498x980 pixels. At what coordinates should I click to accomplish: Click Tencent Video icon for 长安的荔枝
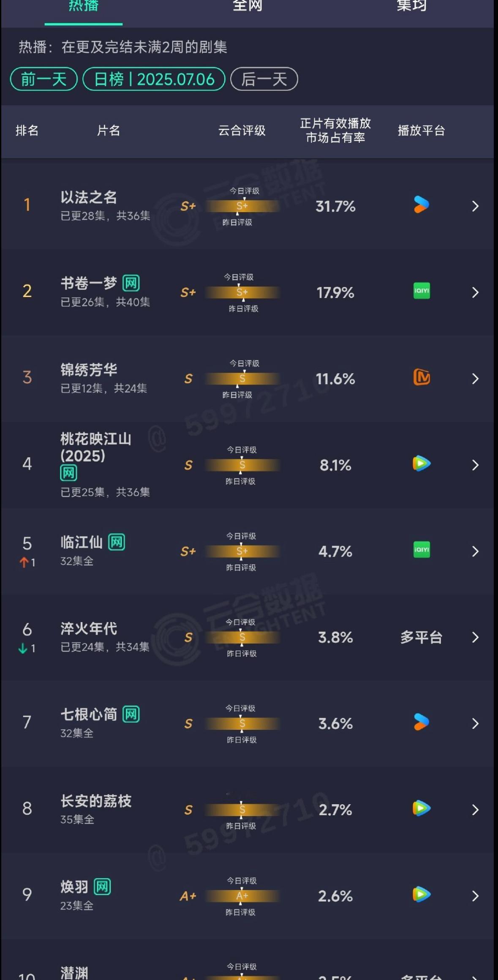(421, 808)
